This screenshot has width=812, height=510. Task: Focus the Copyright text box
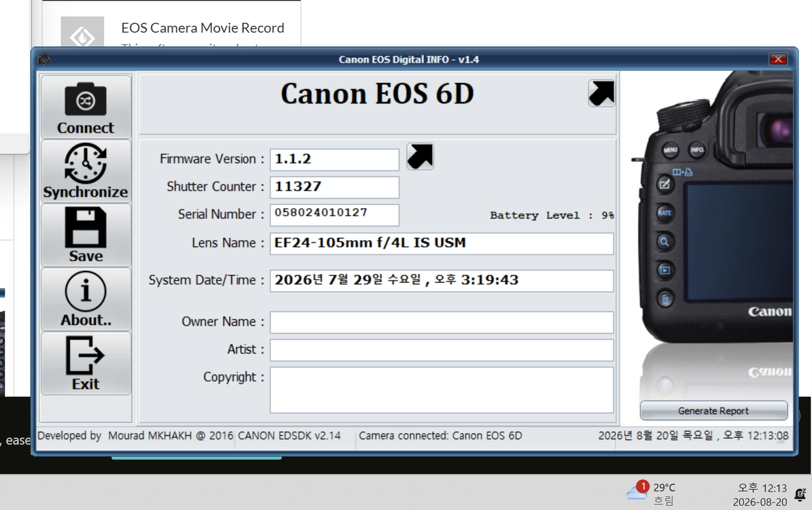[x=442, y=390]
